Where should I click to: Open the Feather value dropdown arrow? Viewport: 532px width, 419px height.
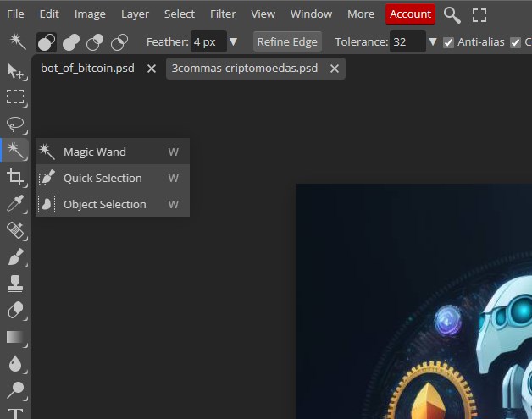233,41
